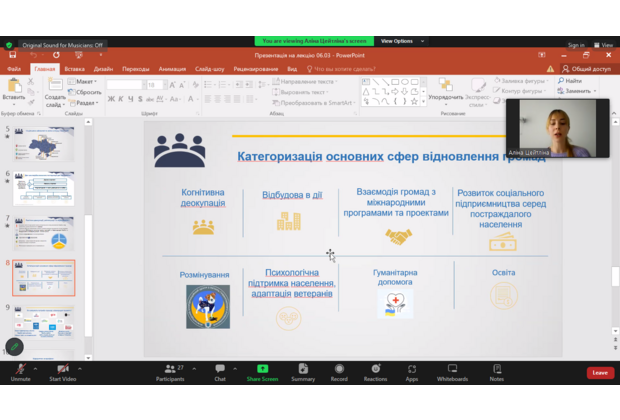This screenshot has width=620, height=420.
Task: Expand the View Options dropdown
Action: click(400, 41)
